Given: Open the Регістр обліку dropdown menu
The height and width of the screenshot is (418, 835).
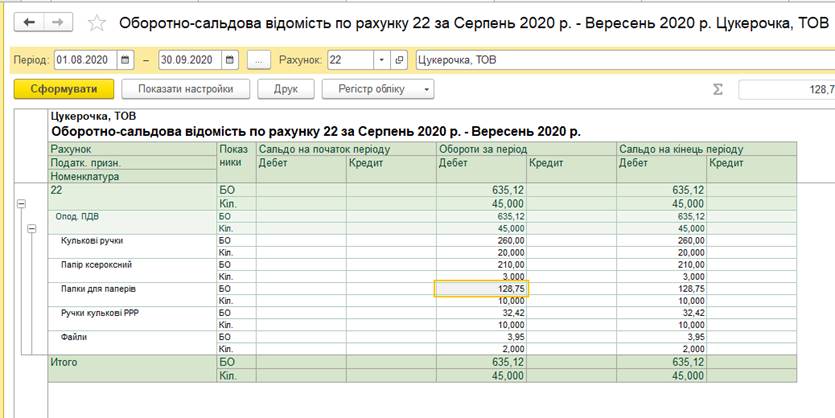Looking at the screenshot, I should 378,89.
